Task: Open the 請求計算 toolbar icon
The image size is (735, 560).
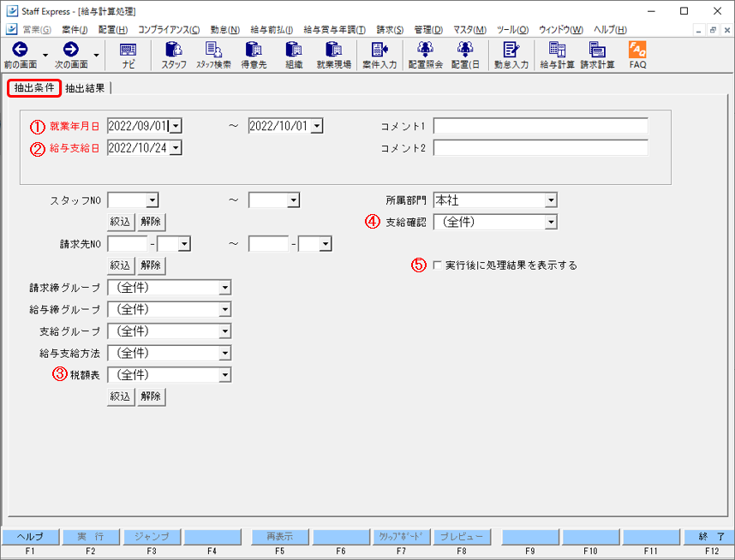Action: pyautogui.click(x=597, y=49)
